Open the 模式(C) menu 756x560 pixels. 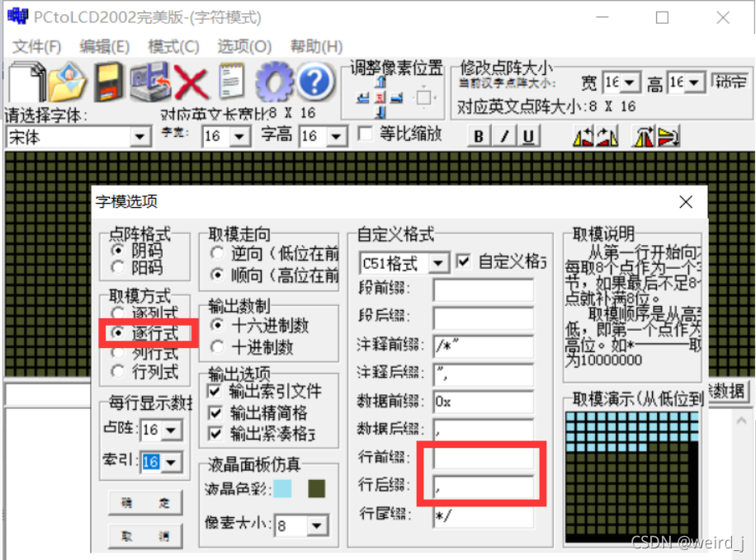pyautogui.click(x=173, y=46)
